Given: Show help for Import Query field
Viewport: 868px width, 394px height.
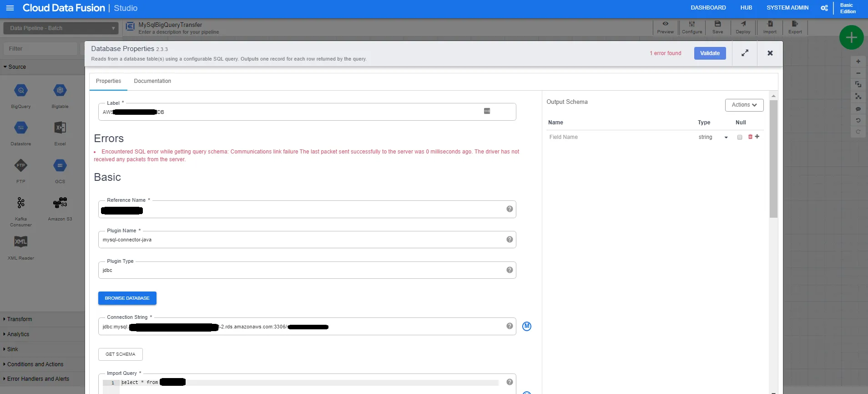Looking at the screenshot, I should click(510, 382).
